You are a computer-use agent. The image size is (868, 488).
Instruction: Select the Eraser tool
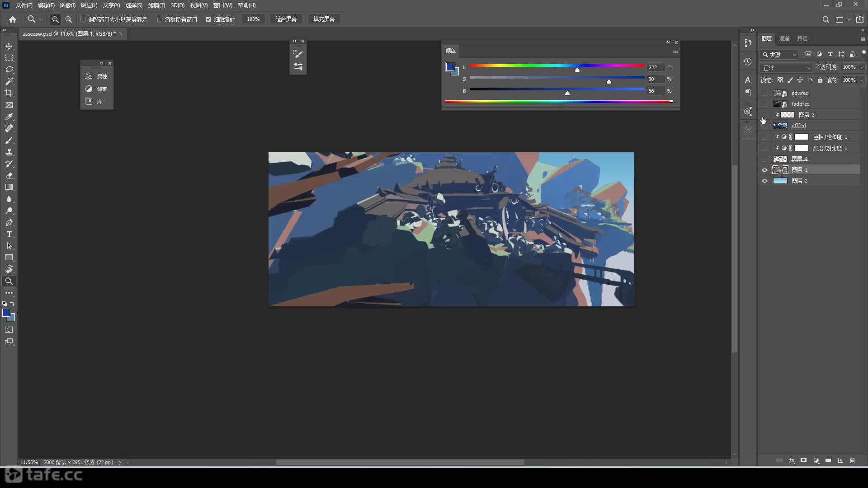coord(9,175)
